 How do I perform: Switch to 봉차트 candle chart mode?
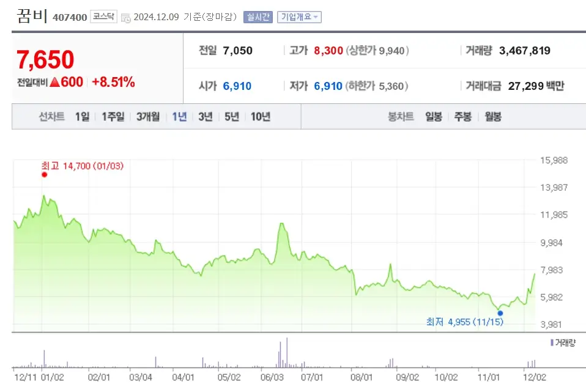coord(401,116)
